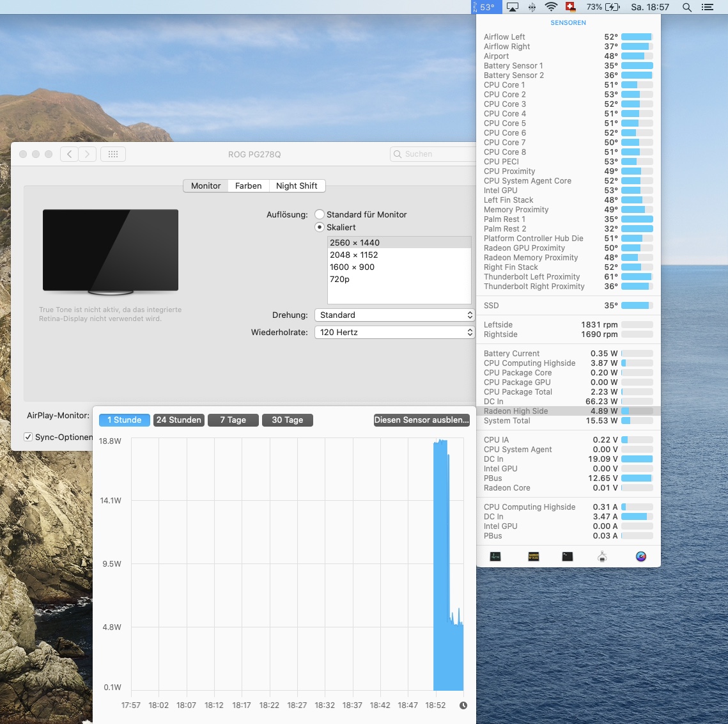Select the '7 Tage' graph range
The height and width of the screenshot is (724, 728).
click(233, 420)
